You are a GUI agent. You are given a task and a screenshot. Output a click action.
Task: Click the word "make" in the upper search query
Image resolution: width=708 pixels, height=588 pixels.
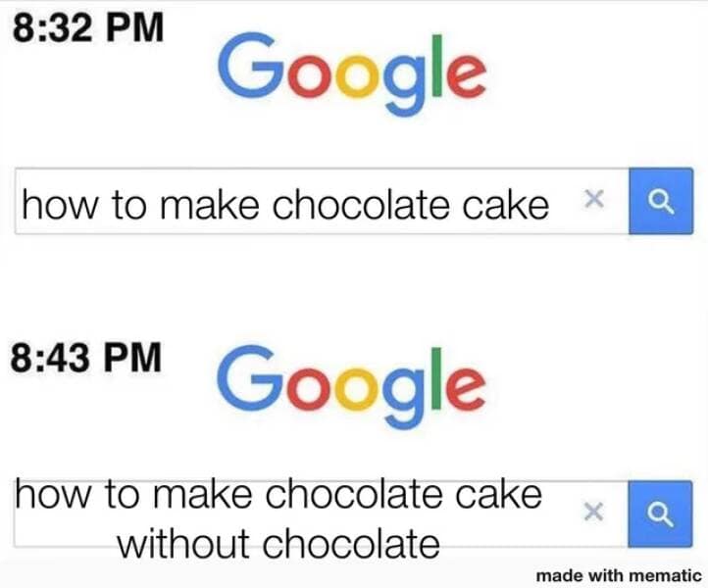[x=210, y=206]
